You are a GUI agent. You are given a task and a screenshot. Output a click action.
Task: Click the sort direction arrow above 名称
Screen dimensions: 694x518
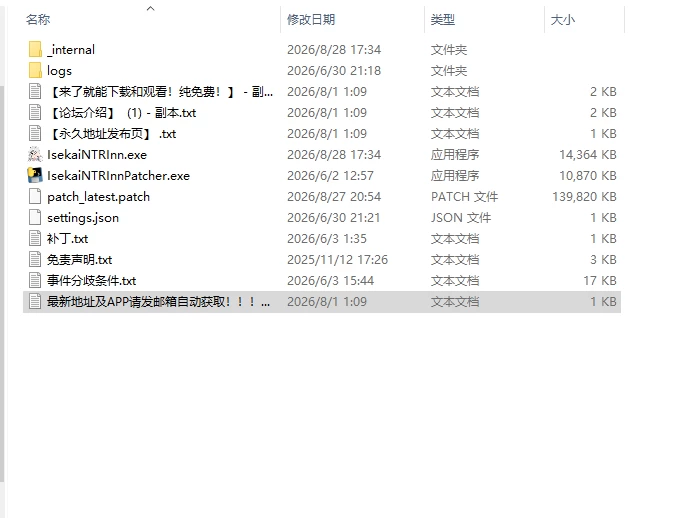(x=150, y=8)
